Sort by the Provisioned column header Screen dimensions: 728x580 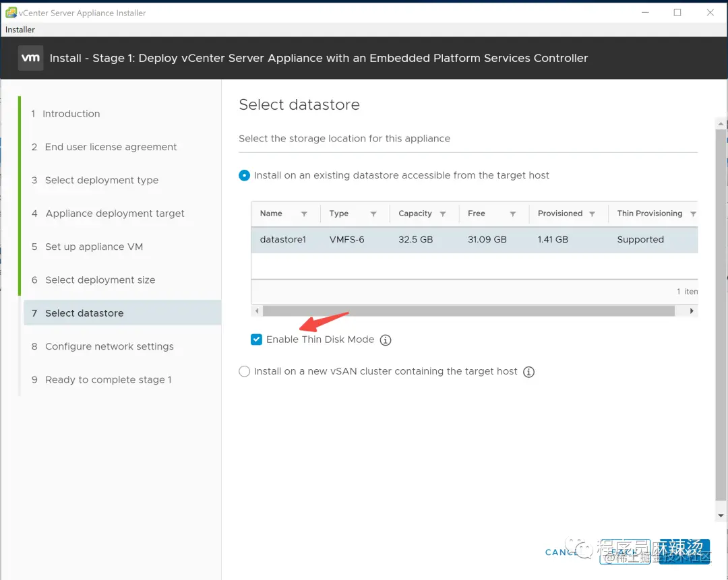(560, 214)
